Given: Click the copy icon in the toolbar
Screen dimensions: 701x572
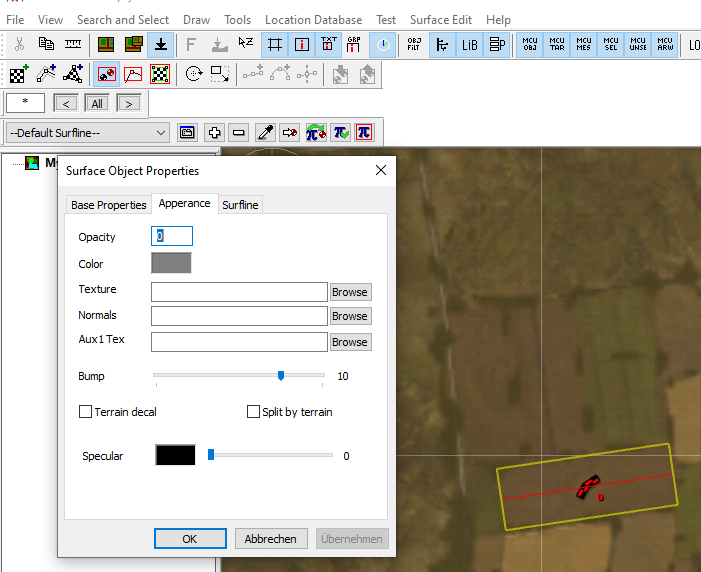Looking at the screenshot, I should tap(46, 45).
